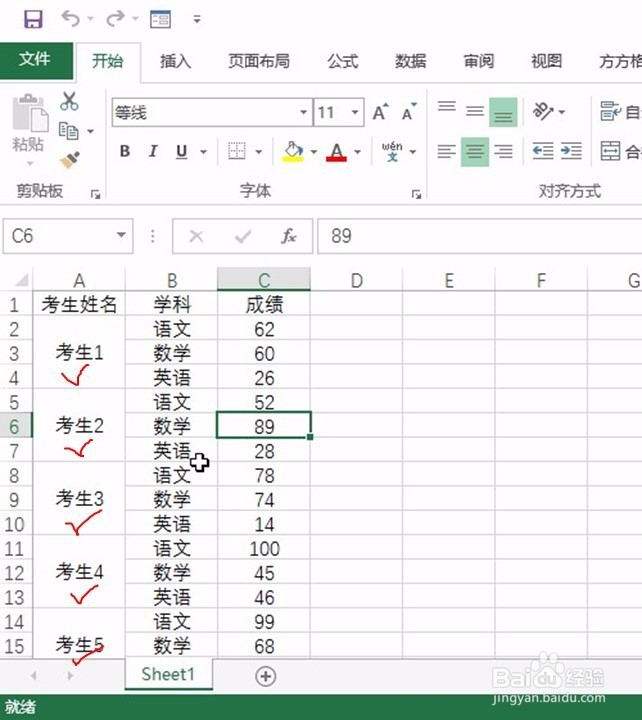Switch to the 页面布局 tab
The width and height of the screenshot is (642, 720).
coord(259,61)
